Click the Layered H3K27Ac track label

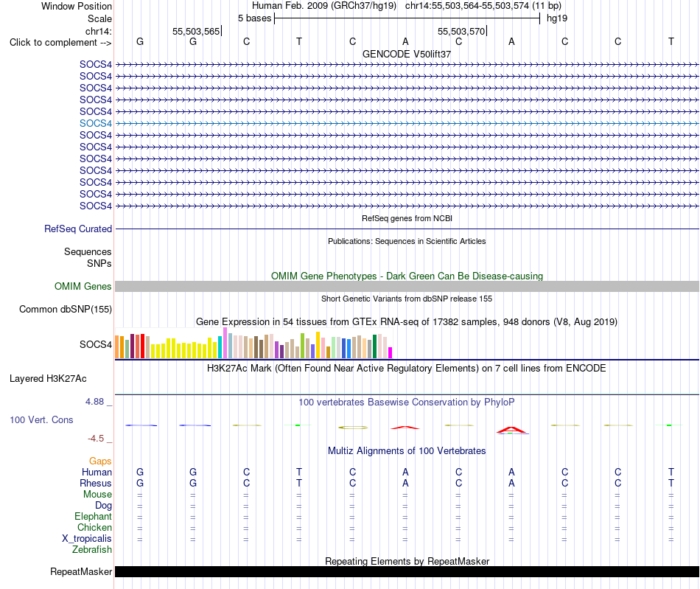click(48, 379)
